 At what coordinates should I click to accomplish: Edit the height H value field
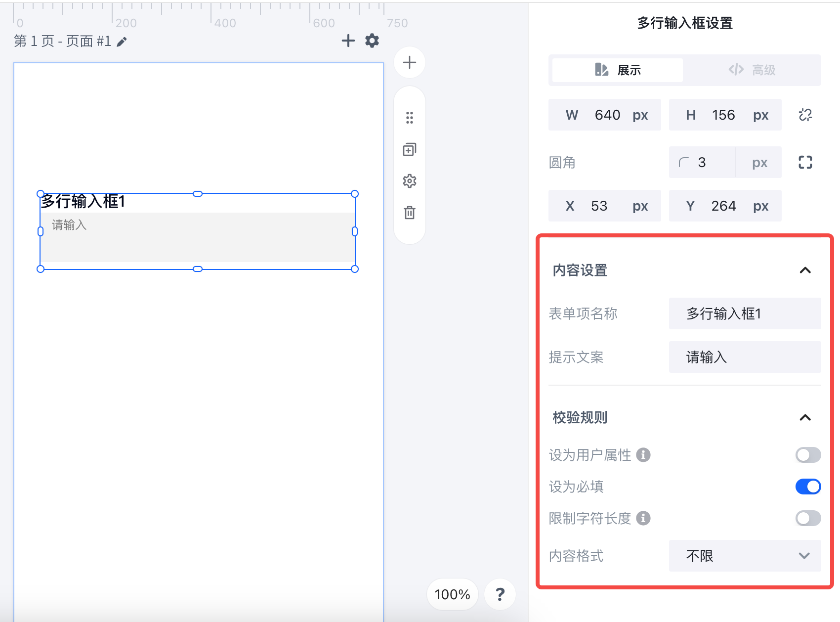tap(725, 115)
